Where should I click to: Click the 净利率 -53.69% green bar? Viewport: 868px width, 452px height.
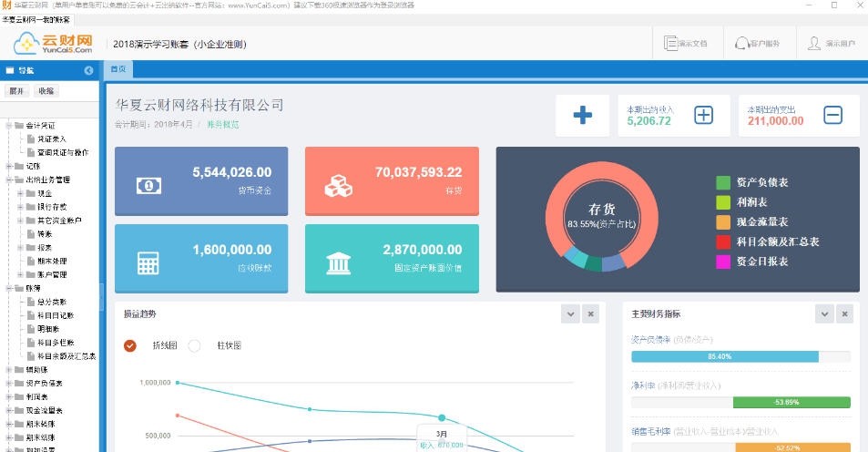[791, 402]
